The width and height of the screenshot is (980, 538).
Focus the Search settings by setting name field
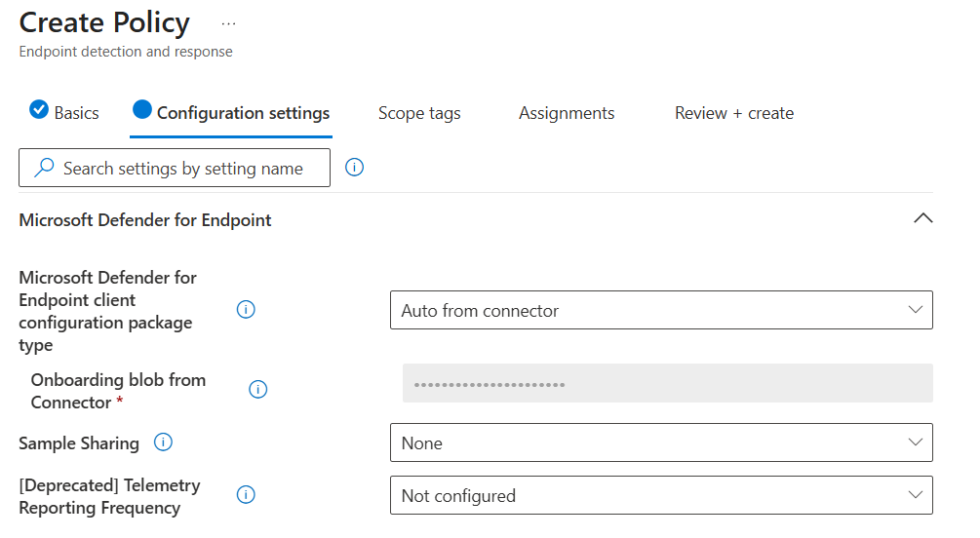click(x=183, y=169)
